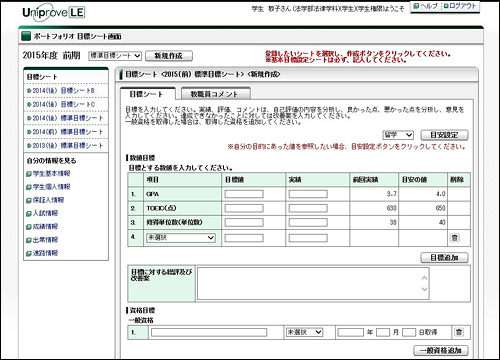
Task: Click the year field before 年
Action: pyautogui.click(x=351, y=332)
